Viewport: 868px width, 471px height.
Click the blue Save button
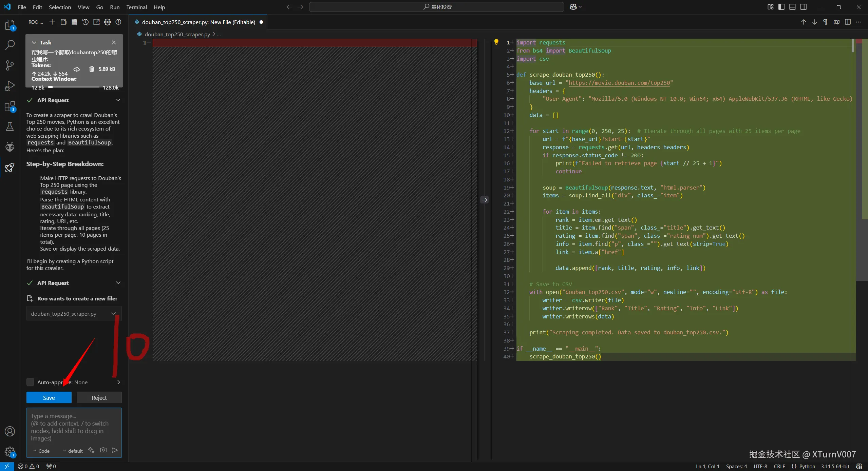(x=49, y=397)
